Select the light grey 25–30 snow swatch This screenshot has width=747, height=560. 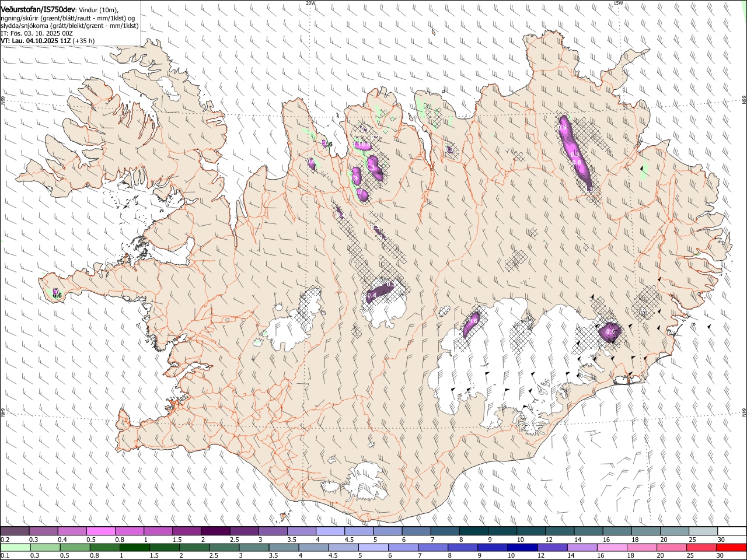tap(703, 531)
